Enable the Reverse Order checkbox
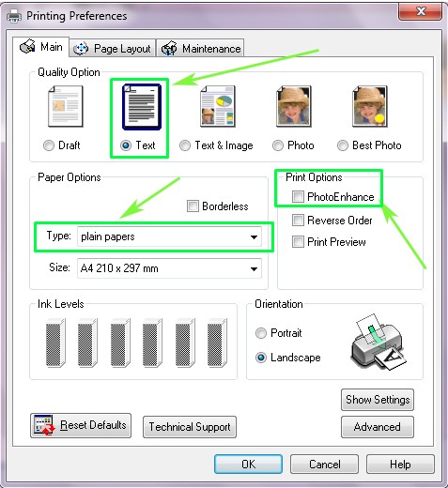The width and height of the screenshot is (448, 488). point(298,221)
